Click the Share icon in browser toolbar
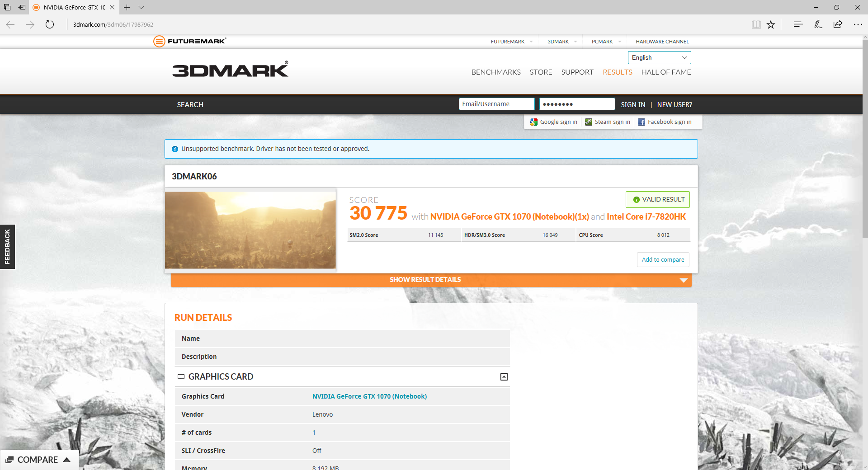Viewport: 868px width, 470px height. tap(838, 24)
